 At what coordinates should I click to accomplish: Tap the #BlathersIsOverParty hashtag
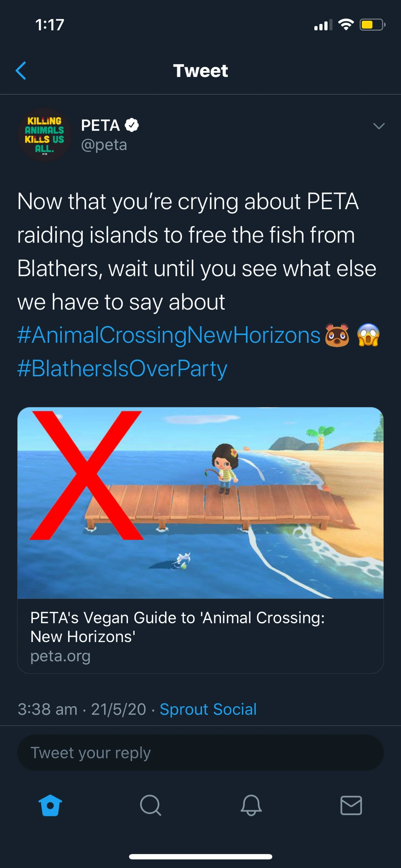coord(122,368)
